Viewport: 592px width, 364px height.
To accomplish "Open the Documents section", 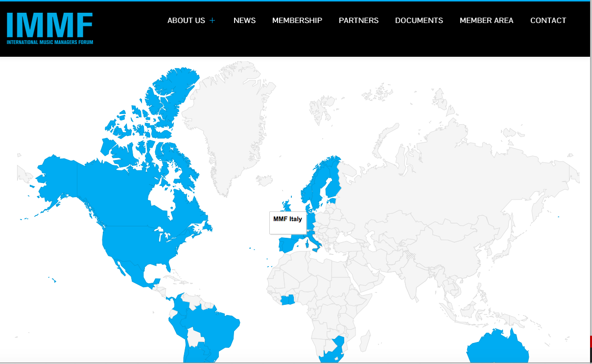I will point(419,21).
